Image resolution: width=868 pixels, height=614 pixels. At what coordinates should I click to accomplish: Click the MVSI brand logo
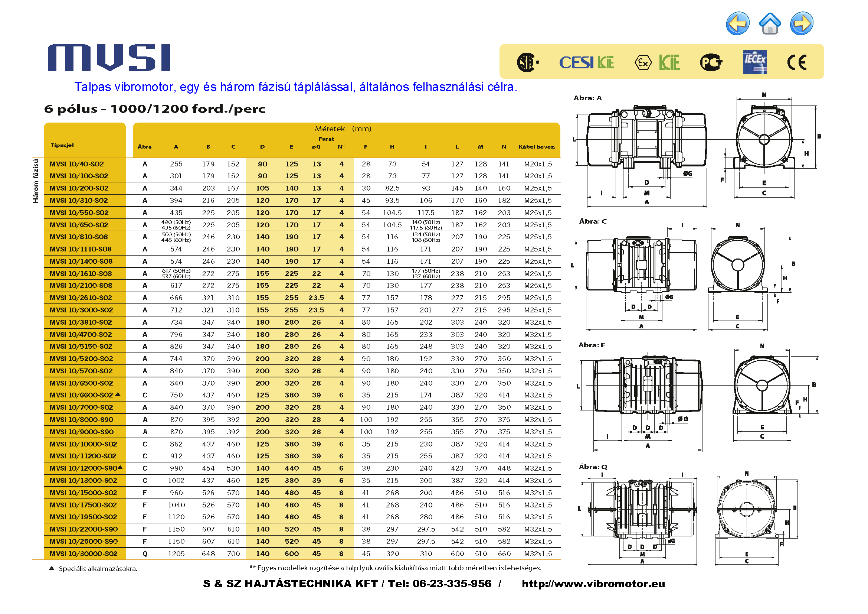(x=109, y=58)
